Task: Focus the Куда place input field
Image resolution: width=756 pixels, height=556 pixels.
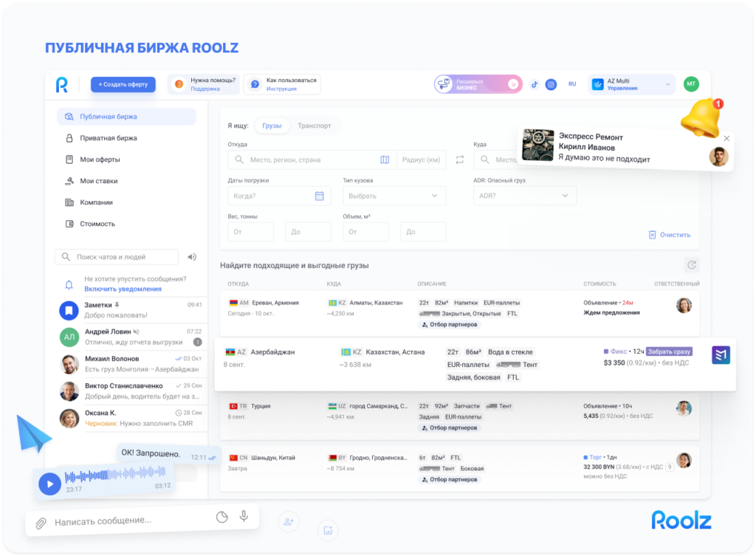Action: (x=497, y=159)
